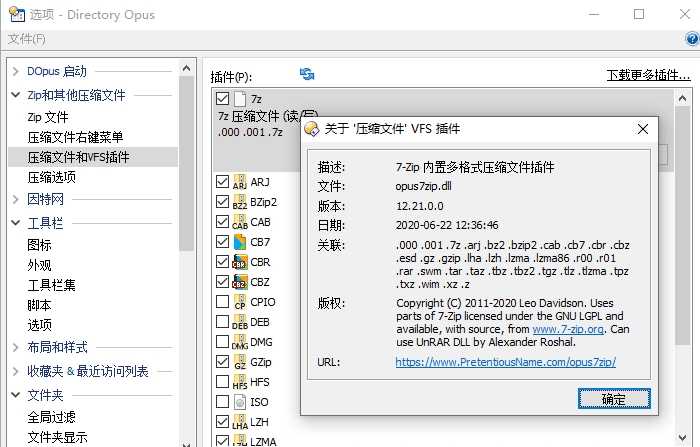Screen dimensions: 700x447
Task: Enable the CPIO plugin checkbox
Action: pos(222,302)
